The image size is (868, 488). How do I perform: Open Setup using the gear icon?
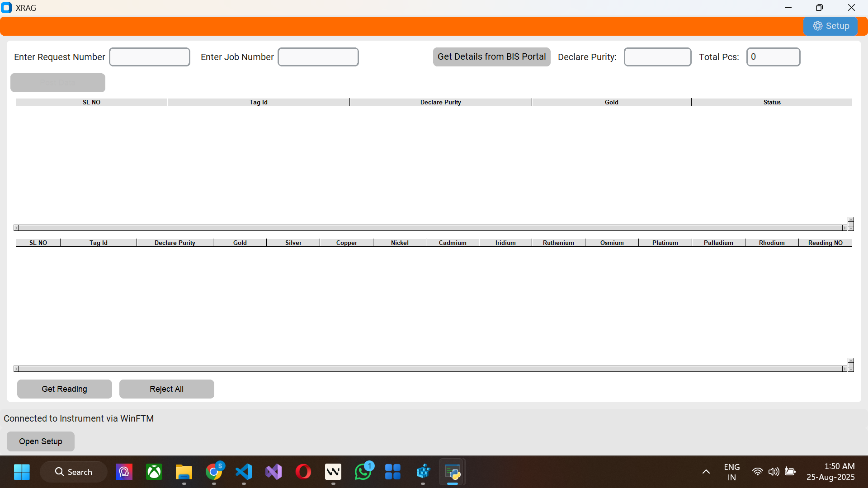[831, 26]
